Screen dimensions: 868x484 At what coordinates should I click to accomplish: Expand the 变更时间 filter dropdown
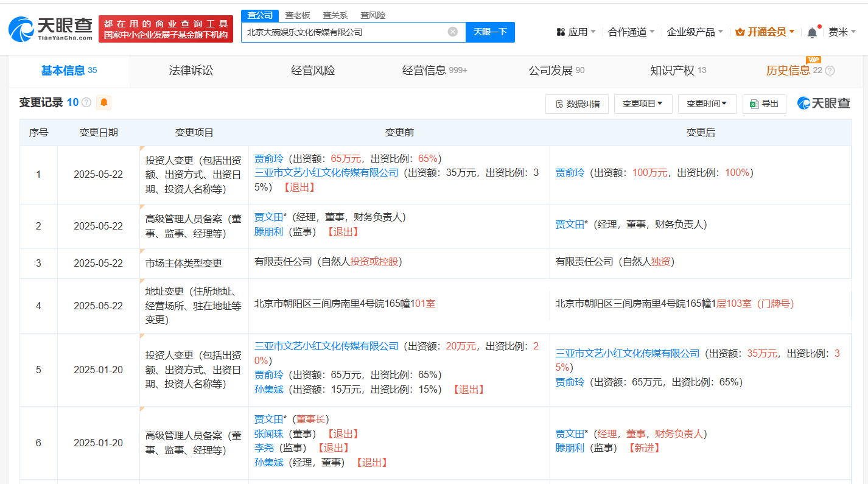point(707,104)
